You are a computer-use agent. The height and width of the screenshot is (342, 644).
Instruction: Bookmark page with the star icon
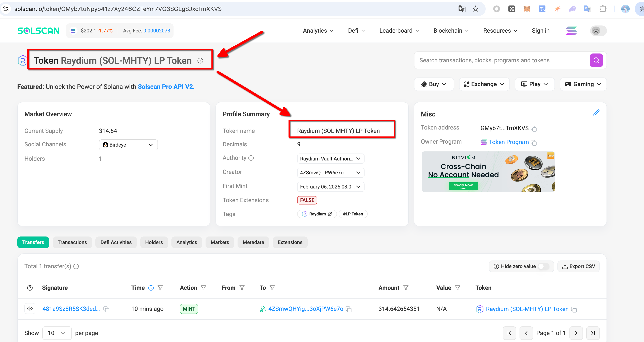(475, 9)
